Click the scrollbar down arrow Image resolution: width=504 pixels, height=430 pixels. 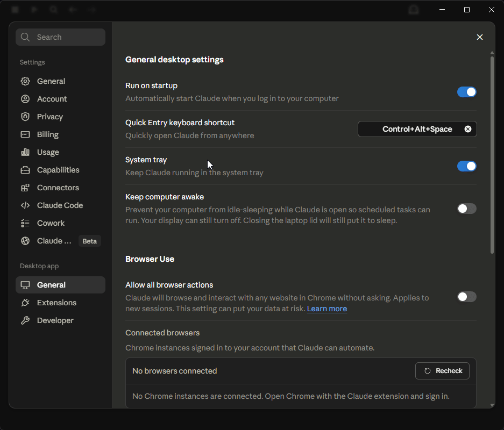coord(492,405)
